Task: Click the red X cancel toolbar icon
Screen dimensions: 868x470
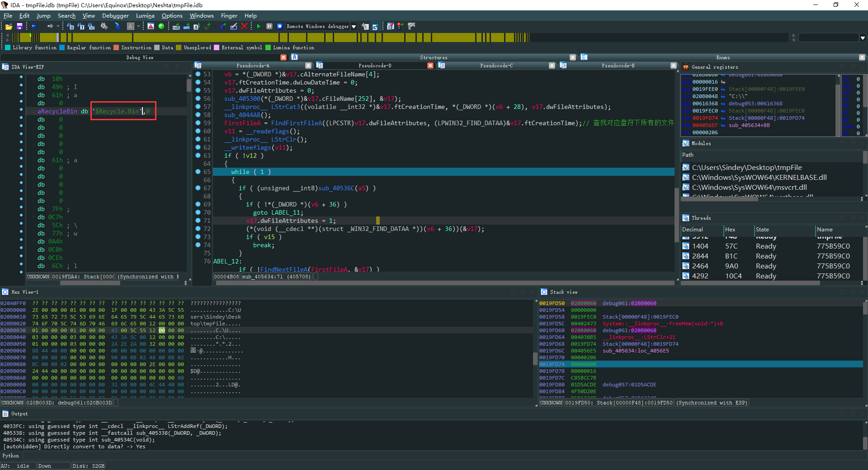Action: click(244, 26)
